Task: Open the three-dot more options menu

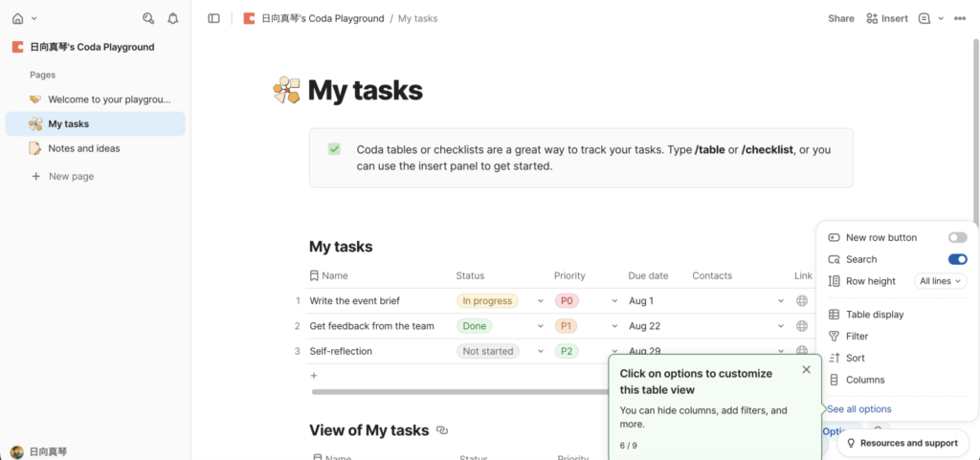Action: click(x=960, y=18)
